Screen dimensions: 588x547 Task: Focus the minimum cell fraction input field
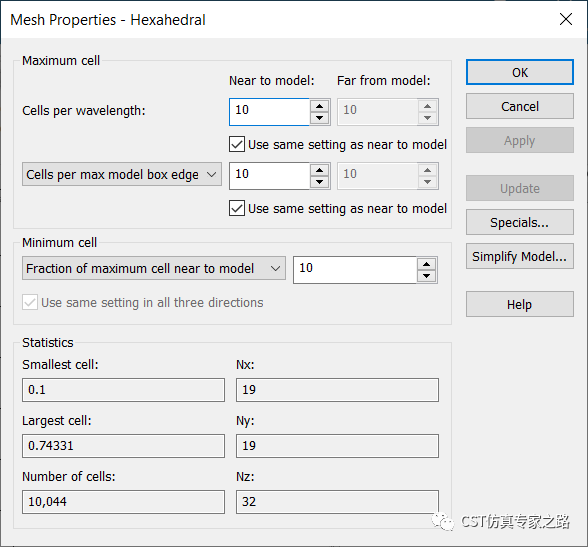(355, 270)
